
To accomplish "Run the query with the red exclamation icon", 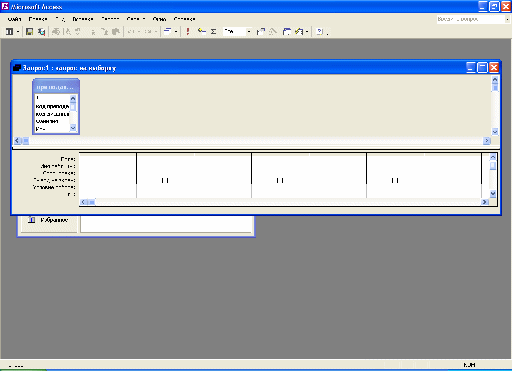I will [188, 32].
